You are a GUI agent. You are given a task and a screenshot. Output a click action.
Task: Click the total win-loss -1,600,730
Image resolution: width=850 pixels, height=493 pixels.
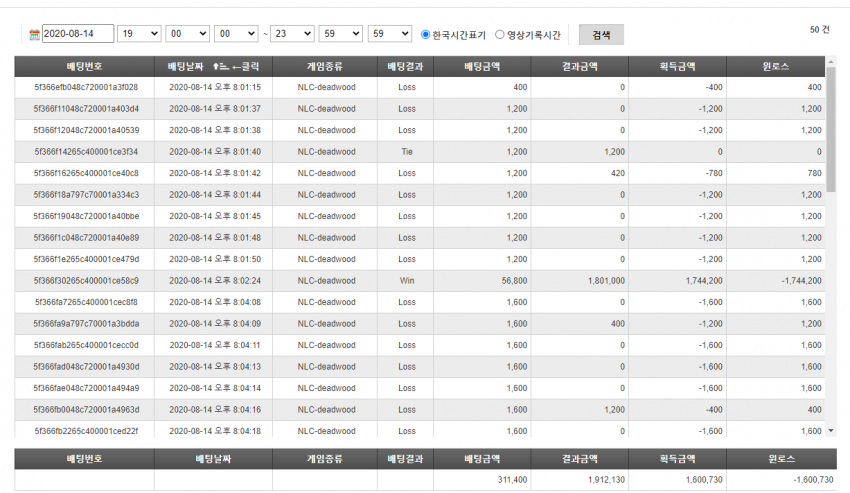813,479
